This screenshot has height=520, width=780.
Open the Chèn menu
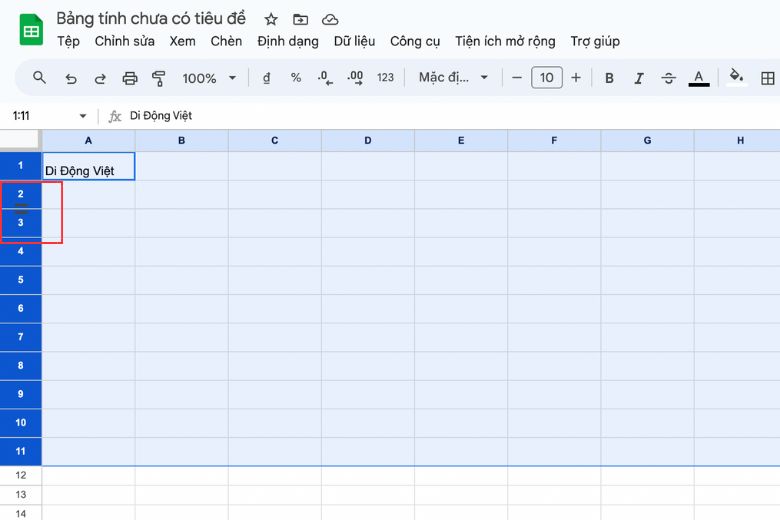(226, 41)
